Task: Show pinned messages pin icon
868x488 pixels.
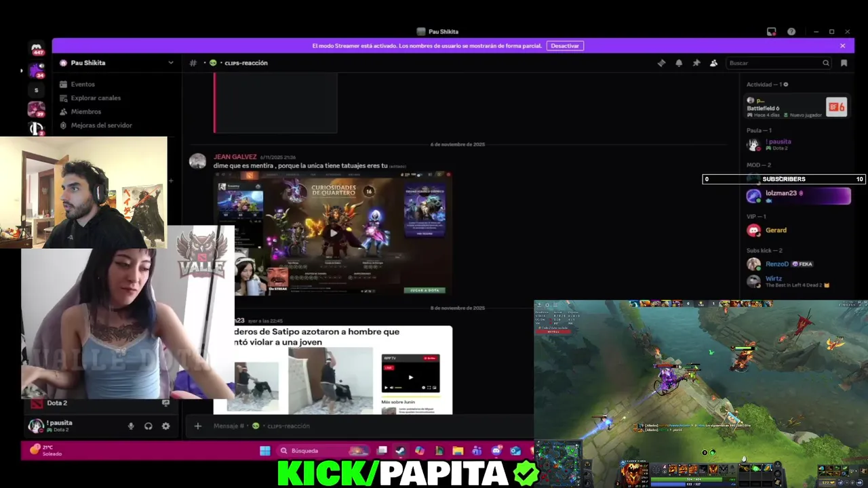Action: point(696,63)
